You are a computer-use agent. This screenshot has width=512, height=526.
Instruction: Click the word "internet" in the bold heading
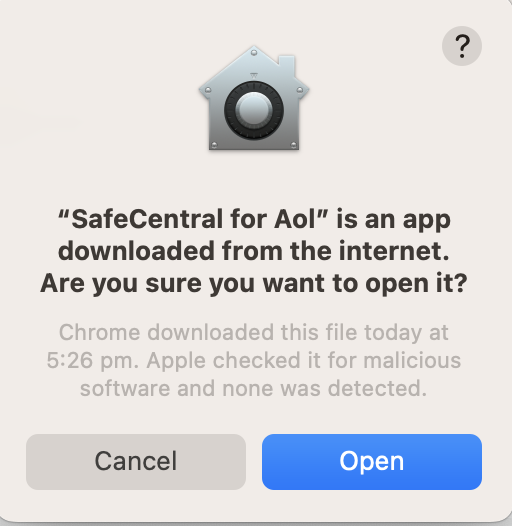pos(394,251)
